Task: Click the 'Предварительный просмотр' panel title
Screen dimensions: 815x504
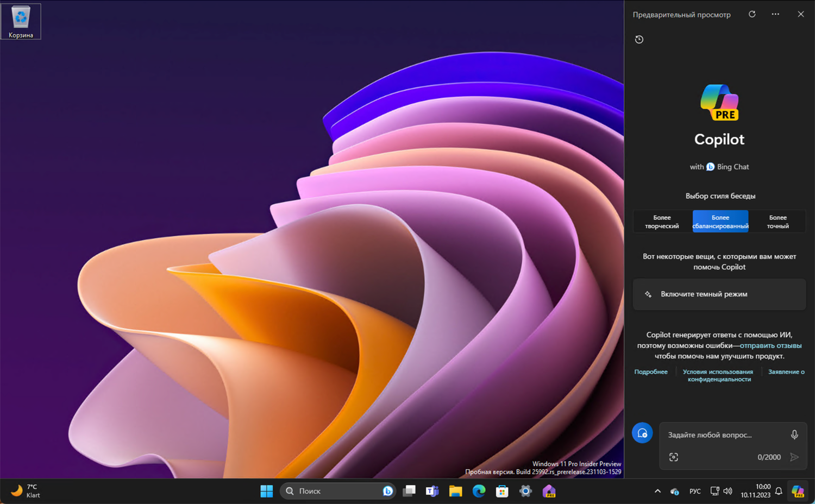Action: pyautogui.click(x=681, y=15)
